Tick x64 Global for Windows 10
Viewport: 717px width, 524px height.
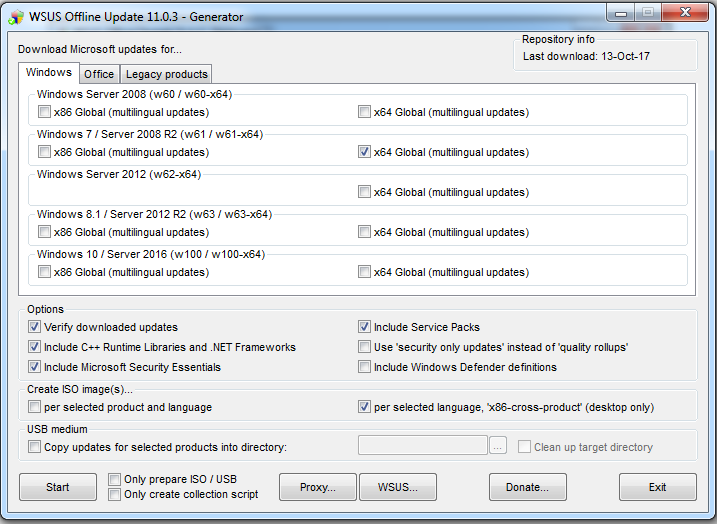click(x=364, y=272)
